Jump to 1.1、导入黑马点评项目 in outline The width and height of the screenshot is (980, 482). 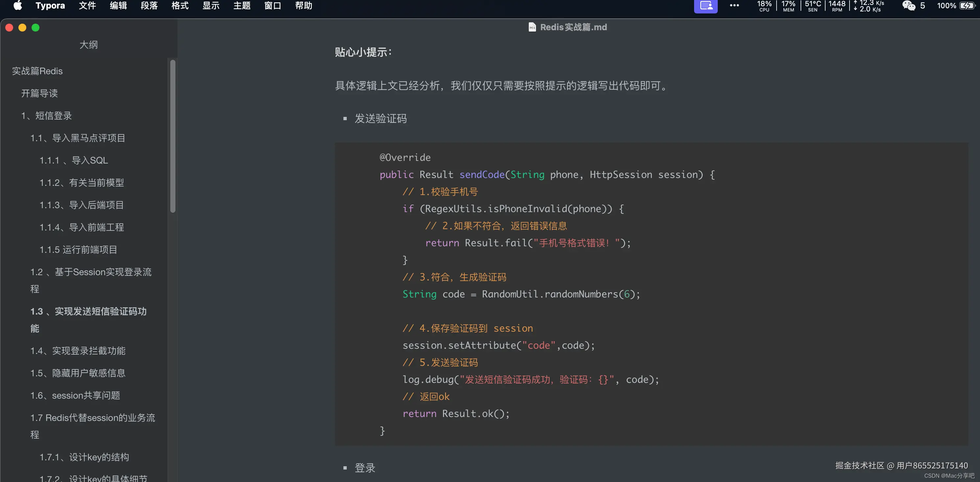tap(78, 138)
